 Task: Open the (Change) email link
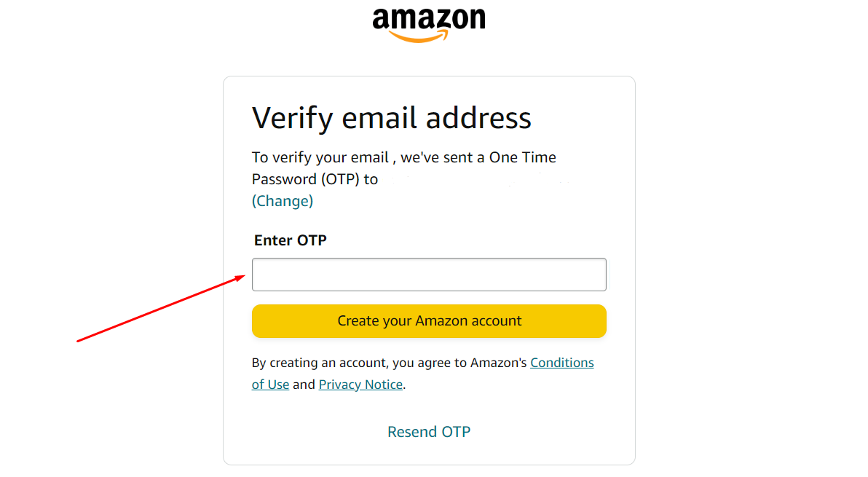coord(283,201)
